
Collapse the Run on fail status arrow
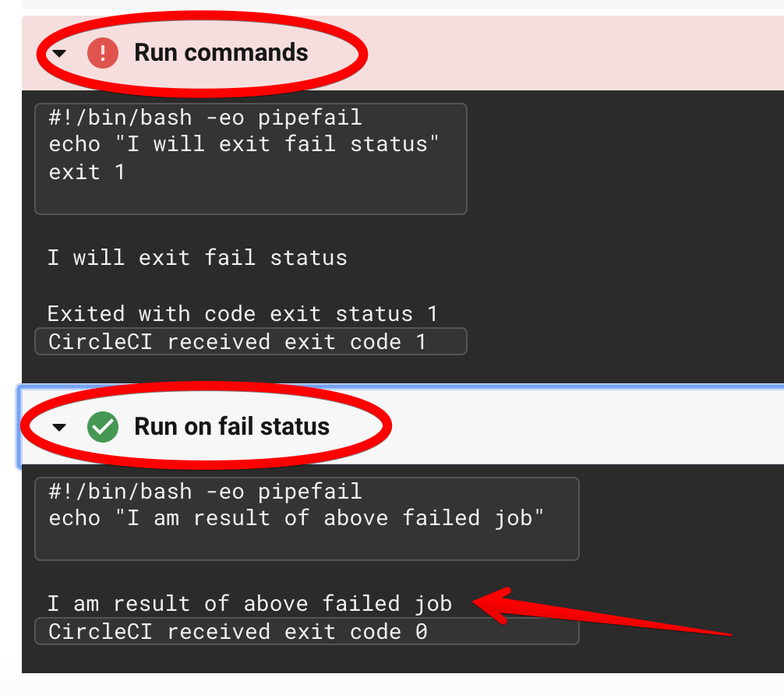pos(59,428)
